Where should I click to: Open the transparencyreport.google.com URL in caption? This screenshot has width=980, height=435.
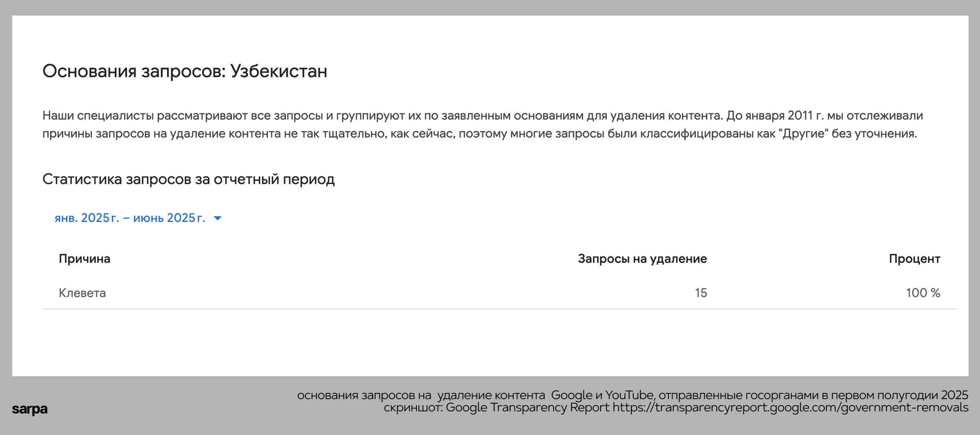point(790,407)
